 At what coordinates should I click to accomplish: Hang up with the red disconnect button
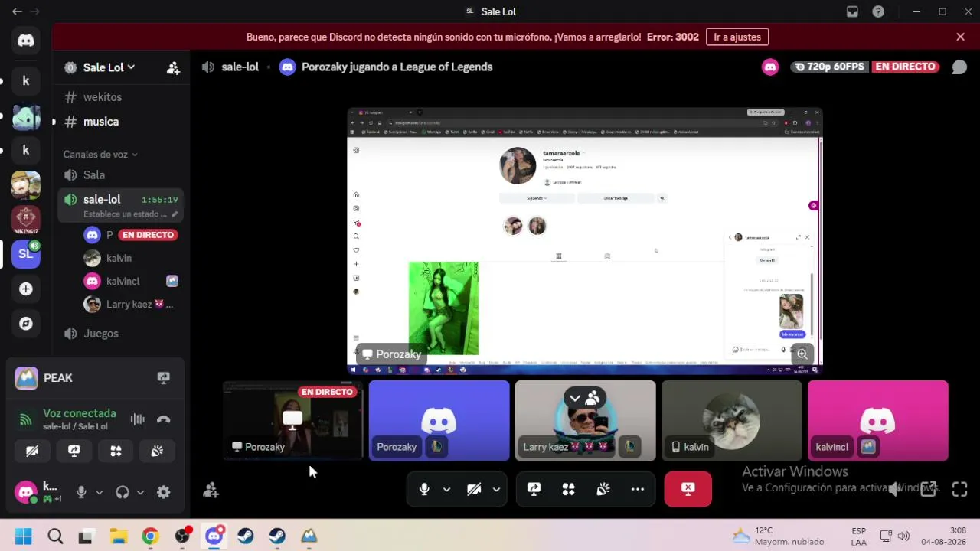point(688,489)
